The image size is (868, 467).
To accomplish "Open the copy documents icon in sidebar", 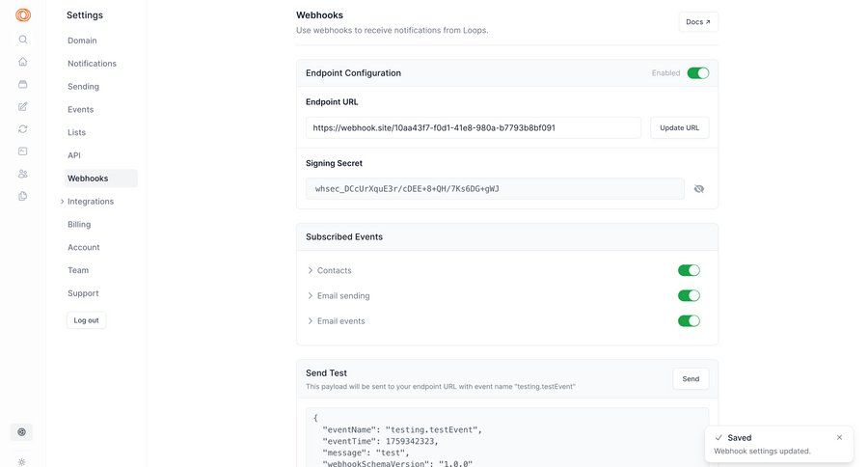I will pyautogui.click(x=23, y=196).
